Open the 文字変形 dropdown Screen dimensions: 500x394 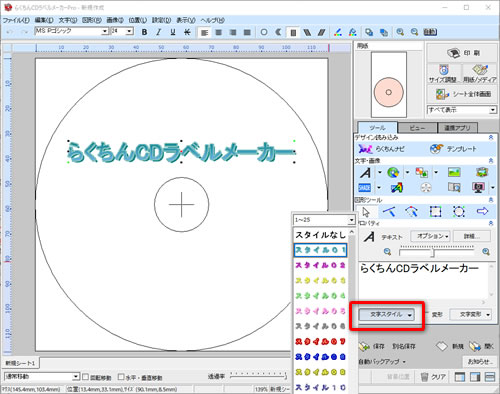click(471, 314)
